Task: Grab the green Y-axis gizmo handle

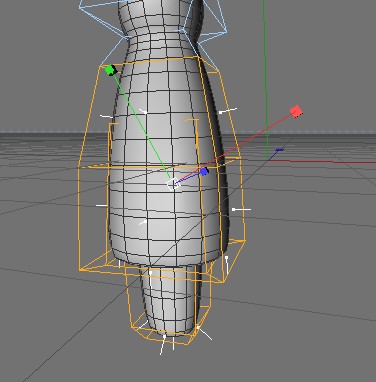Action: click(x=111, y=70)
